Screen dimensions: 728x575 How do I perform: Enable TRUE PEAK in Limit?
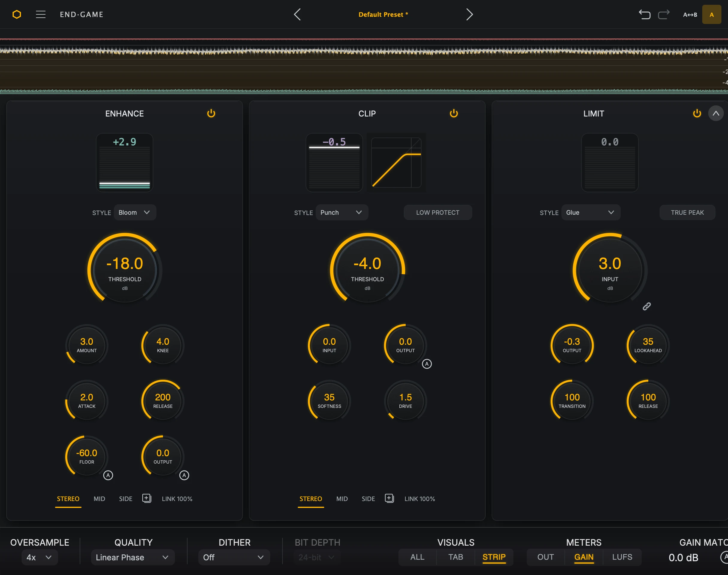click(x=687, y=212)
